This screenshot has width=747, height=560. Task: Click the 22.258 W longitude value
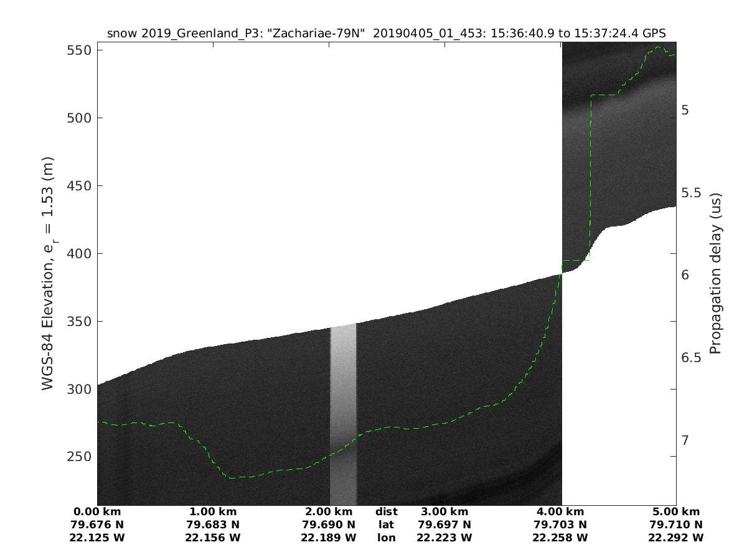(560, 538)
